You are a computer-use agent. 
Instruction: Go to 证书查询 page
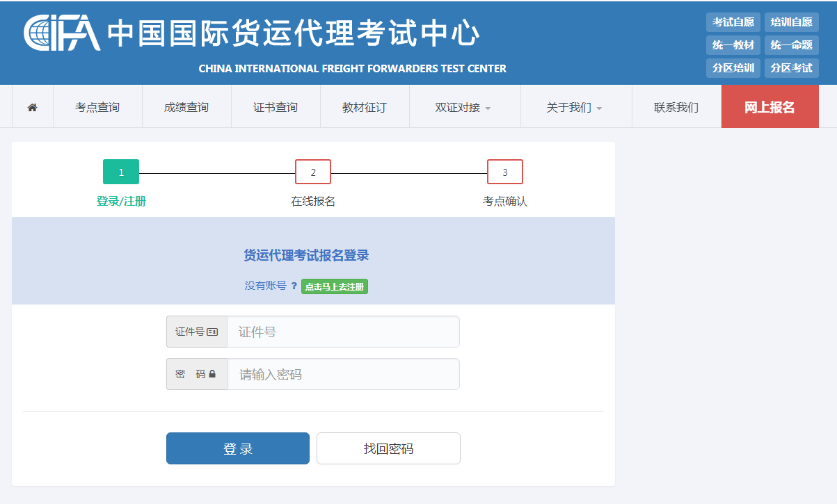(276, 107)
